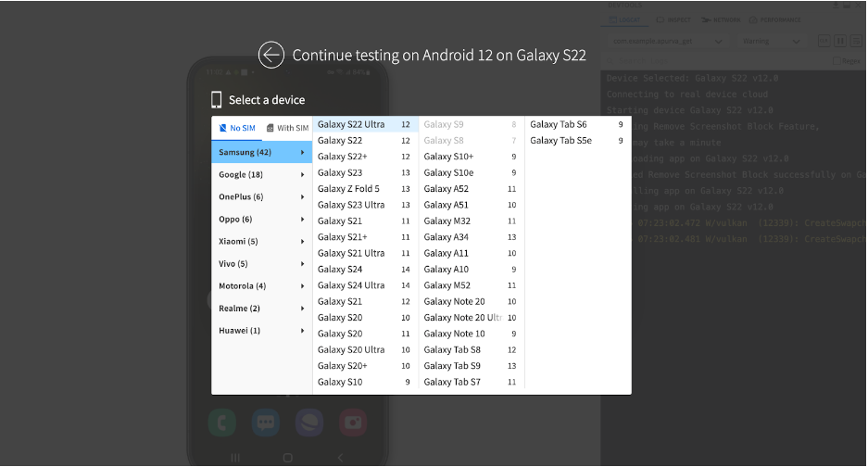
Task: Pick the Galaxy S22 device
Action: [x=365, y=141]
